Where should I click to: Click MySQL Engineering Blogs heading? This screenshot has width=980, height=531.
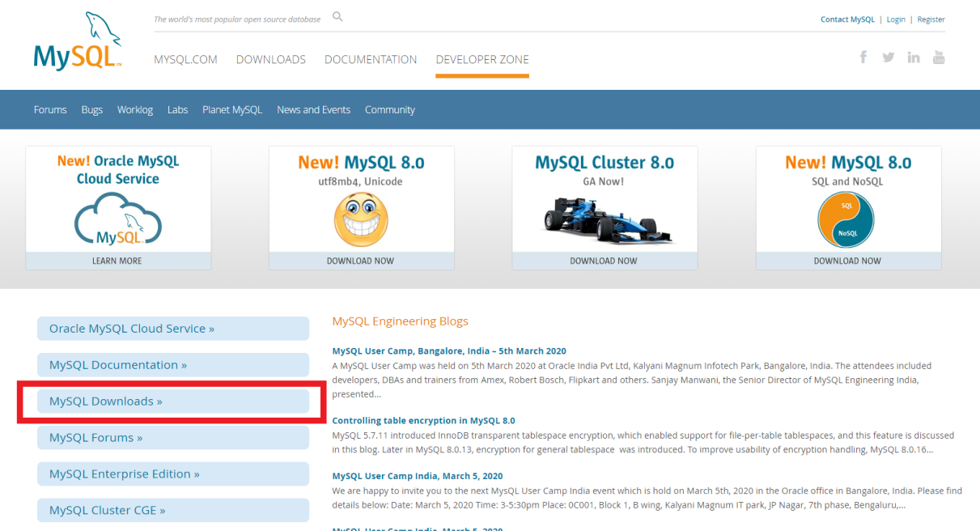pos(400,321)
